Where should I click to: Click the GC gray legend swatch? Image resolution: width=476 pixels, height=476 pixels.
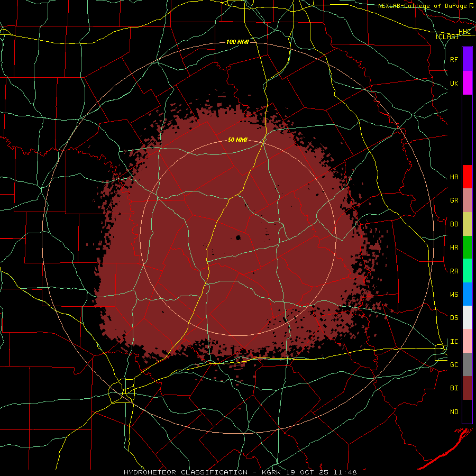(467, 364)
